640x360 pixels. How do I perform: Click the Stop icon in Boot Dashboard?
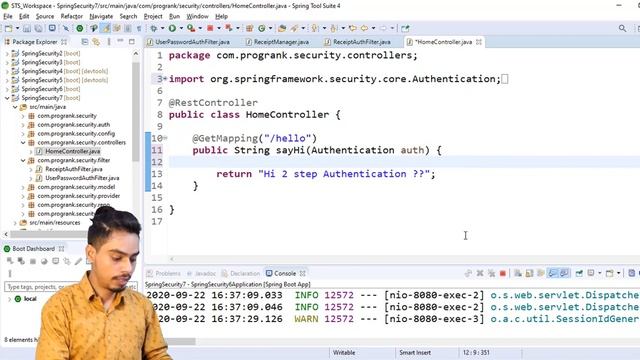pos(33,261)
